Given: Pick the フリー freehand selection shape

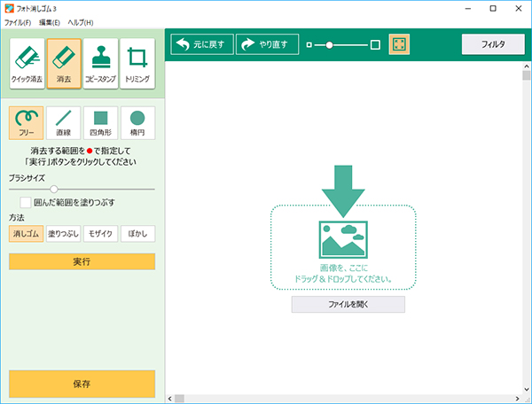Looking at the screenshot, I should click(27, 123).
